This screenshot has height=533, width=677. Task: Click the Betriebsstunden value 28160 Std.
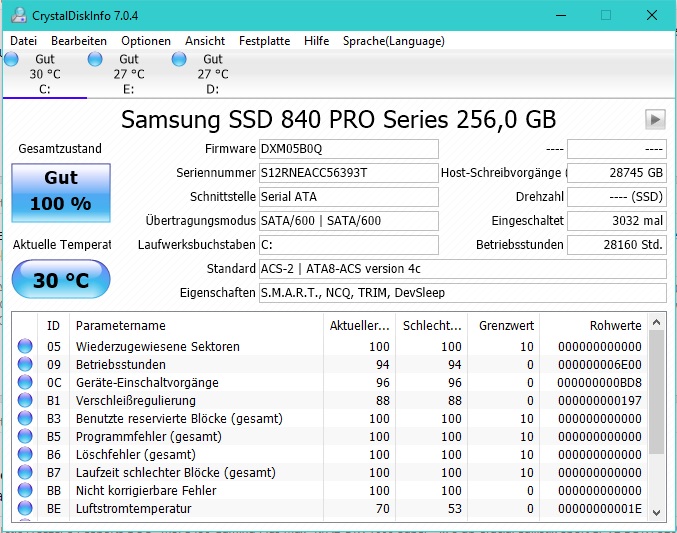coord(617,245)
